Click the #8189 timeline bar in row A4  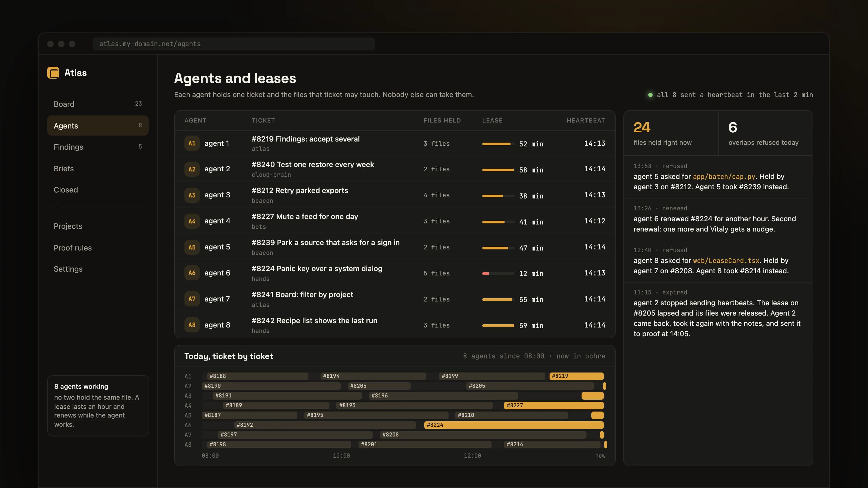276,405
